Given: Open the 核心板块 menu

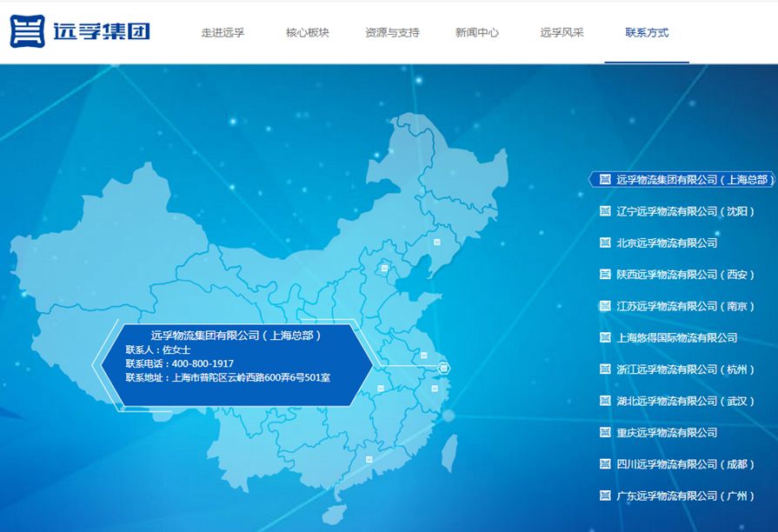Looking at the screenshot, I should point(308,33).
